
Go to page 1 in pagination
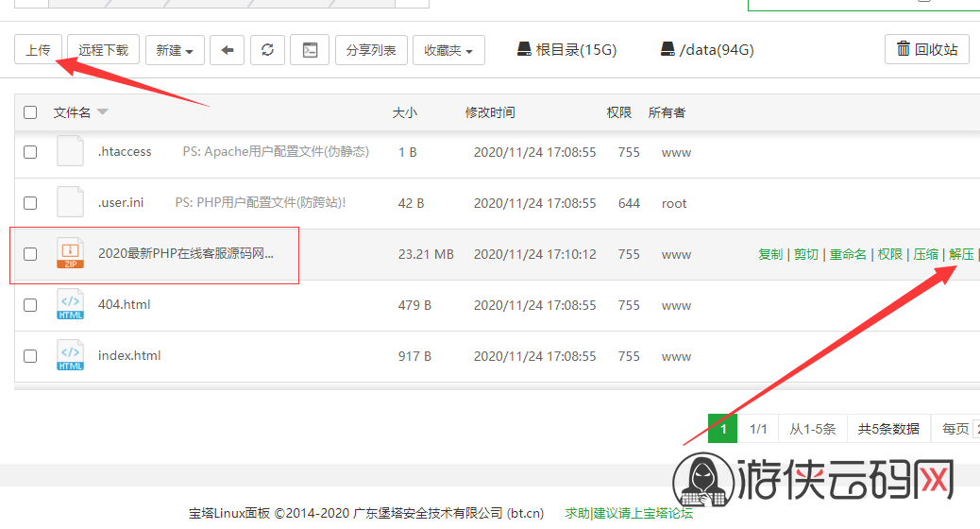point(722,429)
